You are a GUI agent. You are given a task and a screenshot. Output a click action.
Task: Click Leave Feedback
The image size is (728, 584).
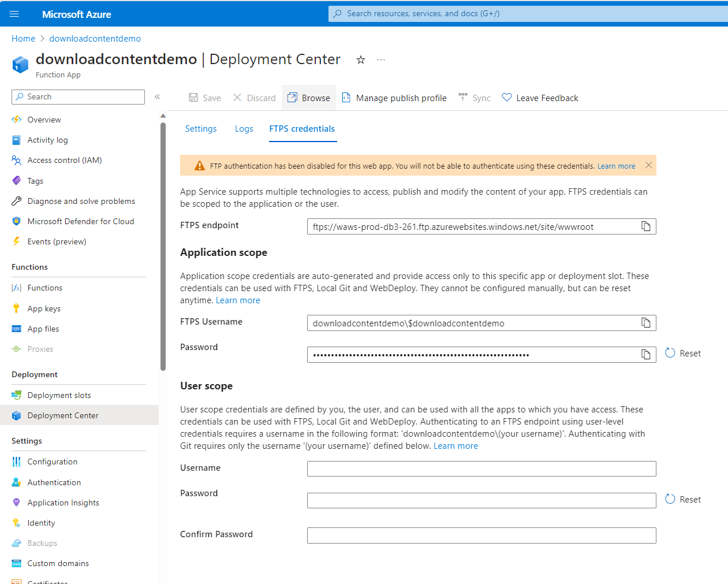coord(540,98)
